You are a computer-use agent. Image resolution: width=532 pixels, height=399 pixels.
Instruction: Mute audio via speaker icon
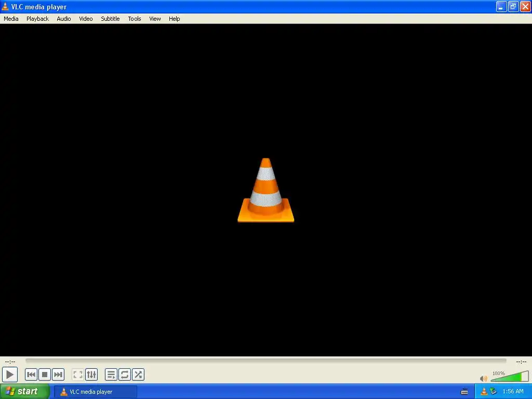484,378
